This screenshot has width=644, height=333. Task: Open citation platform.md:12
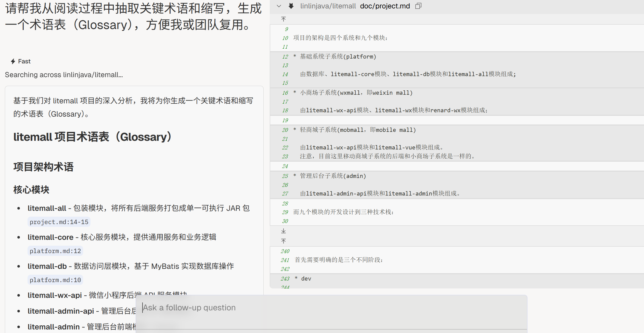[55, 251]
